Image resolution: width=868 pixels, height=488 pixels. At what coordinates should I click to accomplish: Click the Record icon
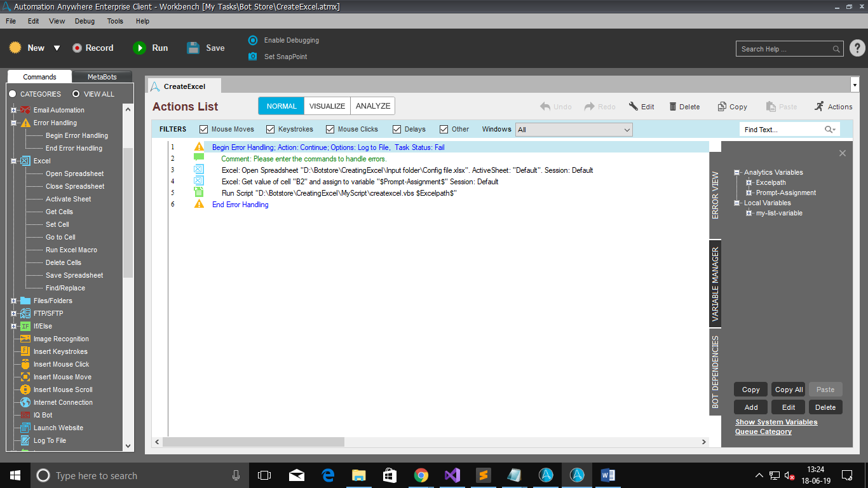[x=77, y=48]
